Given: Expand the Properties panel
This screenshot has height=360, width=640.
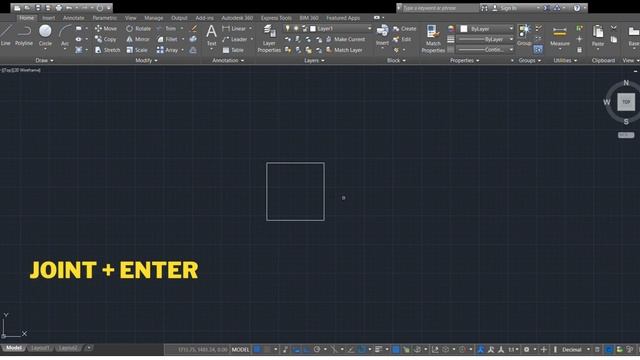Looking at the screenshot, I should pos(464,60).
